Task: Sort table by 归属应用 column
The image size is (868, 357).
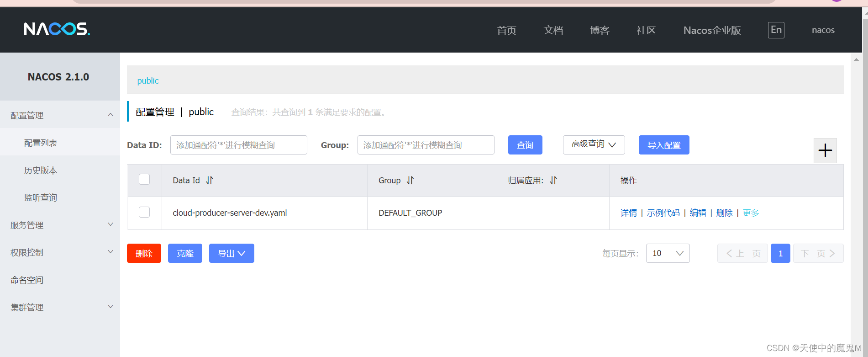Action: pyautogui.click(x=553, y=180)
